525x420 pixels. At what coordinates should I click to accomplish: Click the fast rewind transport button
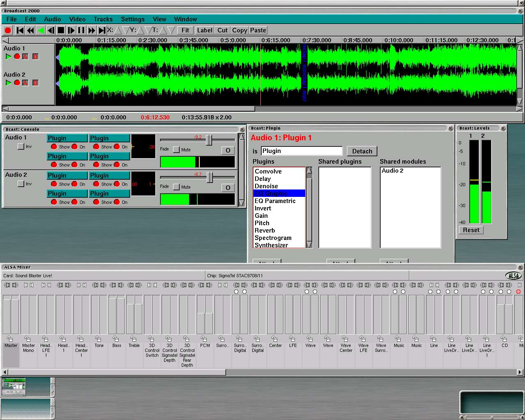pos(30,30)
